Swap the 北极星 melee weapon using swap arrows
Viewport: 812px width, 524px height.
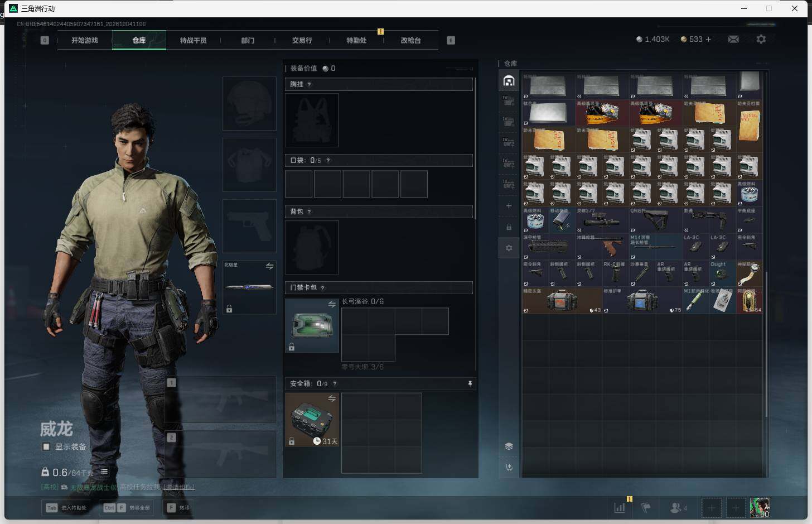269,266
